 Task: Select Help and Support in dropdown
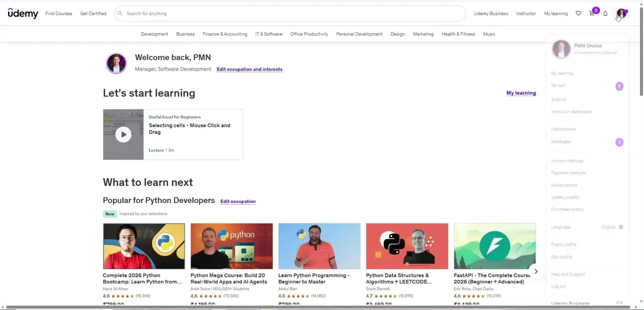568,274
